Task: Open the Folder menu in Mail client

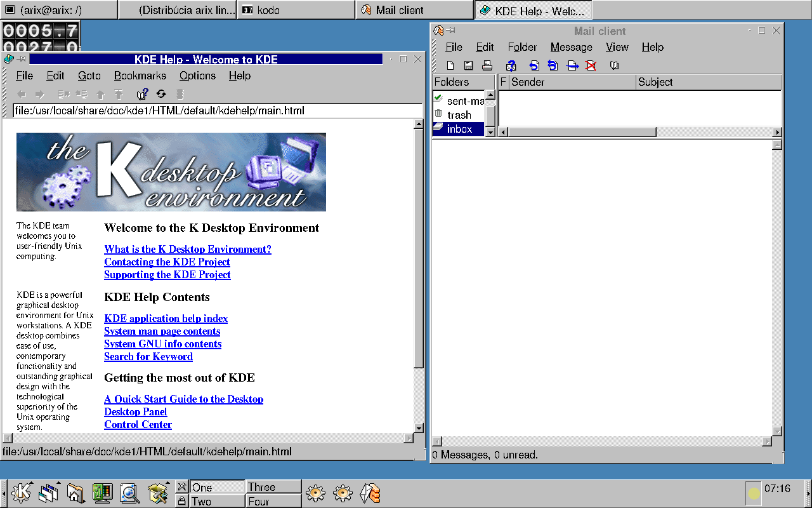Action: click(x=522, y=47)
